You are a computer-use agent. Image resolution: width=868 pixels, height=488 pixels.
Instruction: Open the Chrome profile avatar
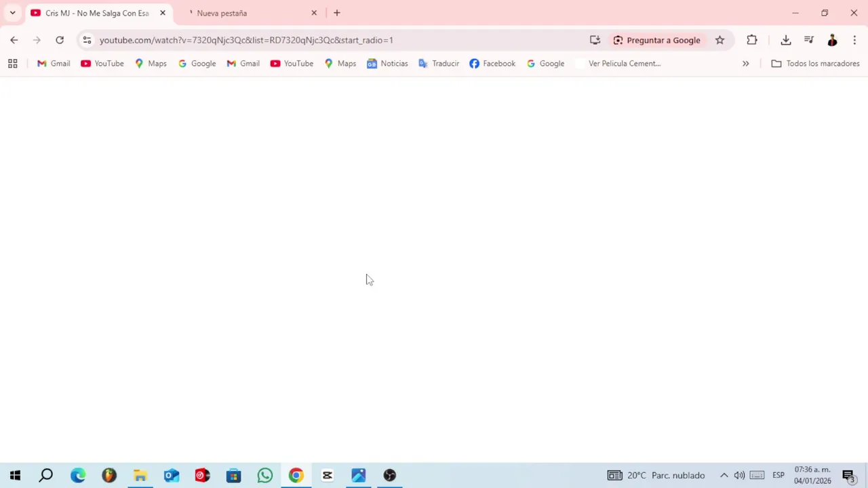coord(832,40)
